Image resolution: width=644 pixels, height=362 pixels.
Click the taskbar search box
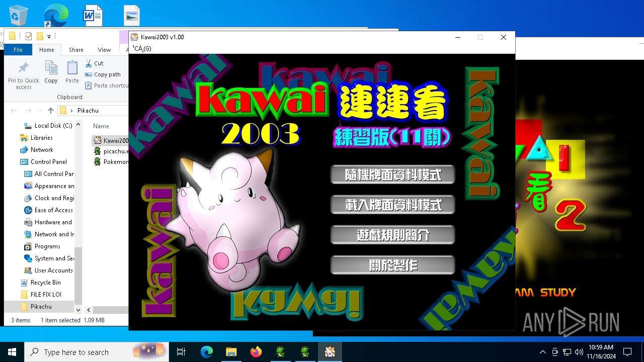coord(97,352)
